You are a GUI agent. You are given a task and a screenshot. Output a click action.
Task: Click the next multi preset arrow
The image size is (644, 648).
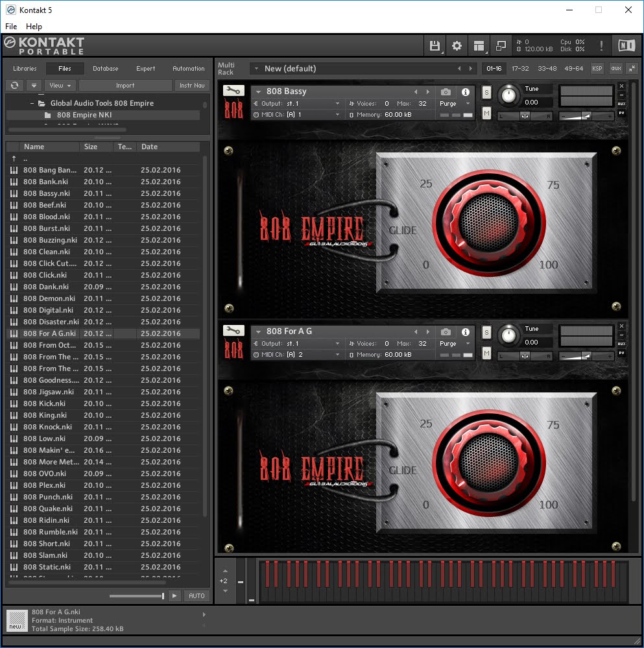[x=470, y=69]
